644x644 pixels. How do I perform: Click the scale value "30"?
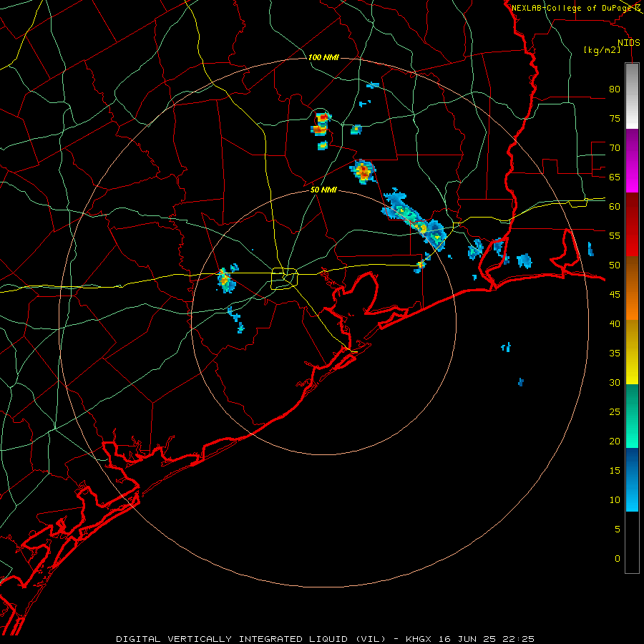click(x=615, y=382)
